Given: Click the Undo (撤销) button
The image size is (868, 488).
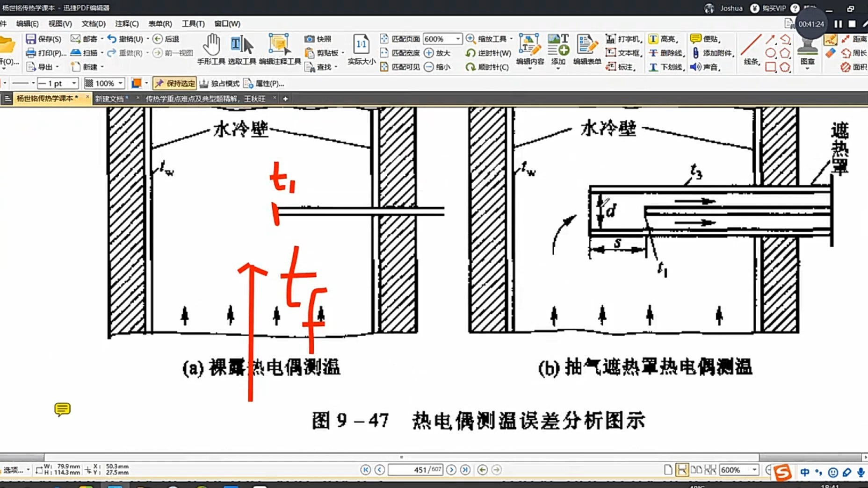Looking at the screenshot, I should pos(124,39).
